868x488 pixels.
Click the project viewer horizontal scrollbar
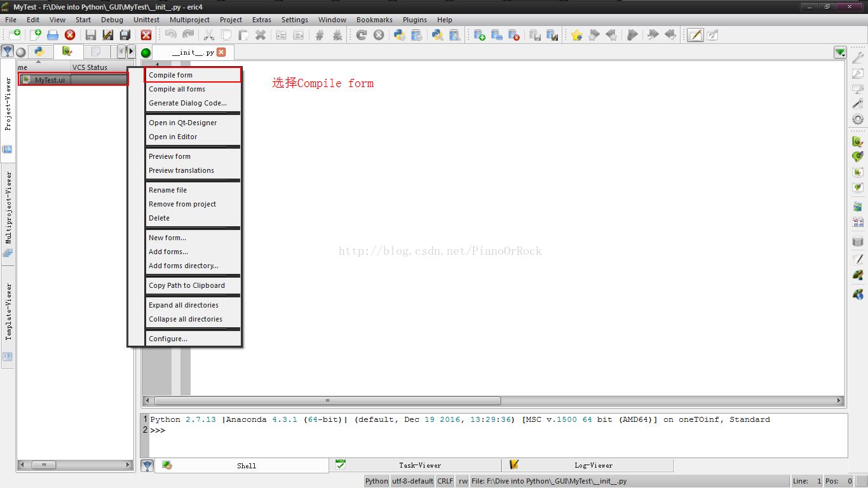click(x=76, y=464)
